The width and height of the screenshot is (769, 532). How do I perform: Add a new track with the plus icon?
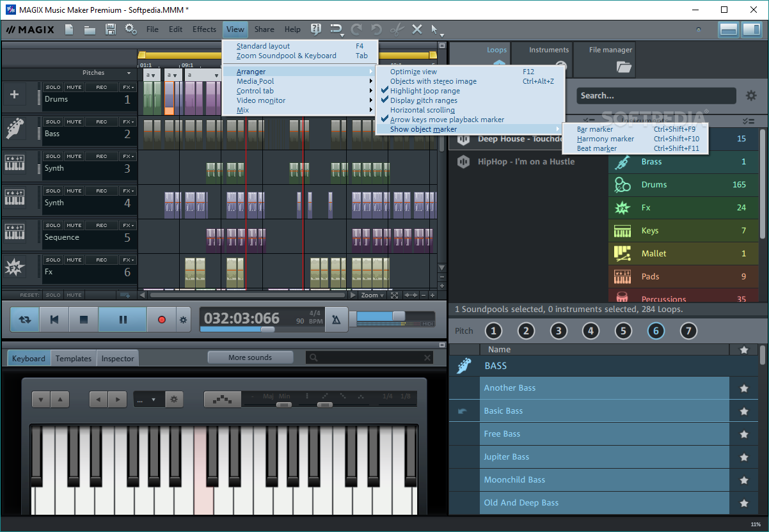coord(15,95)
